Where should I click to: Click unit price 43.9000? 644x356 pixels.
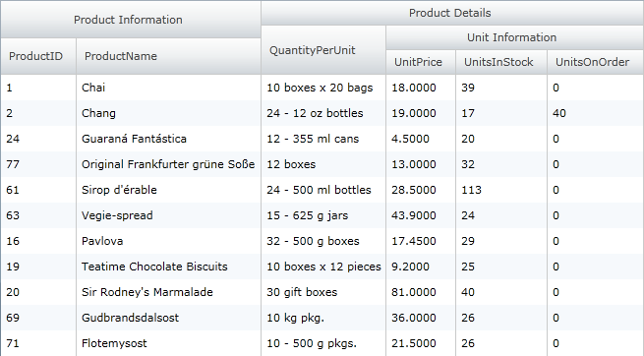pyautogui.click(x=421, y=215)
